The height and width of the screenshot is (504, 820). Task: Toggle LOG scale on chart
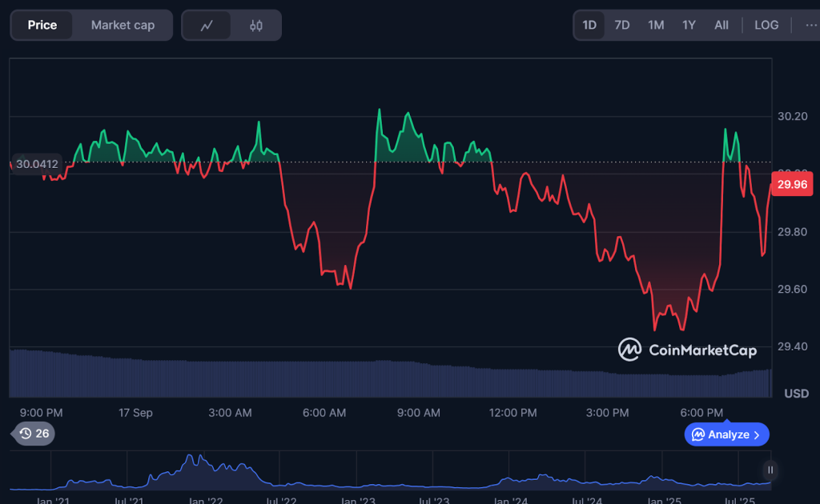(766, 25)
